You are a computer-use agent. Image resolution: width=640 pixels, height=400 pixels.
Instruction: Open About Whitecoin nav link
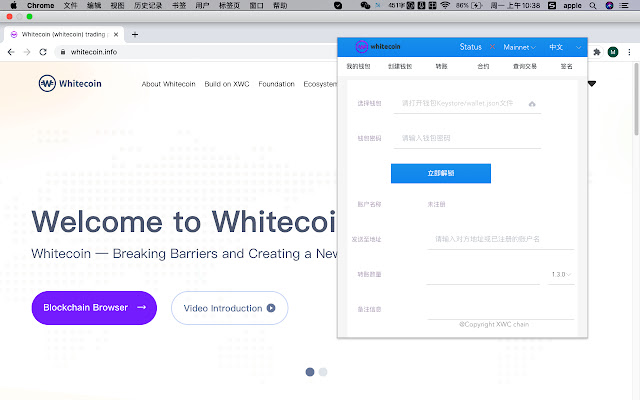169,84
